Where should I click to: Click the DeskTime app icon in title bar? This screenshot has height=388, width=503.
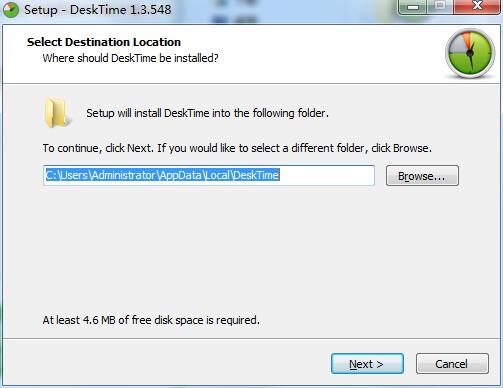11,9
